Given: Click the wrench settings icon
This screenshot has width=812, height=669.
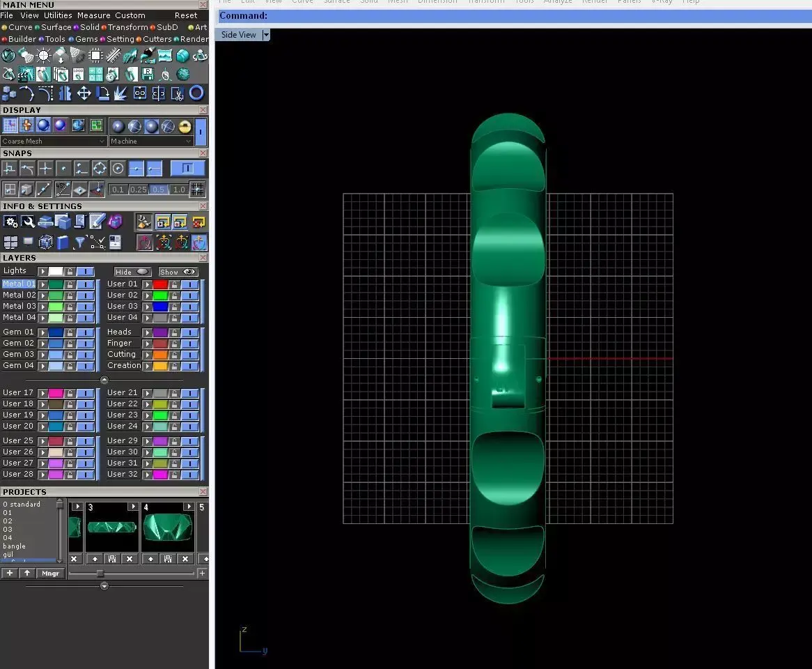Looking at the screenshot, I should click(28, 222).
